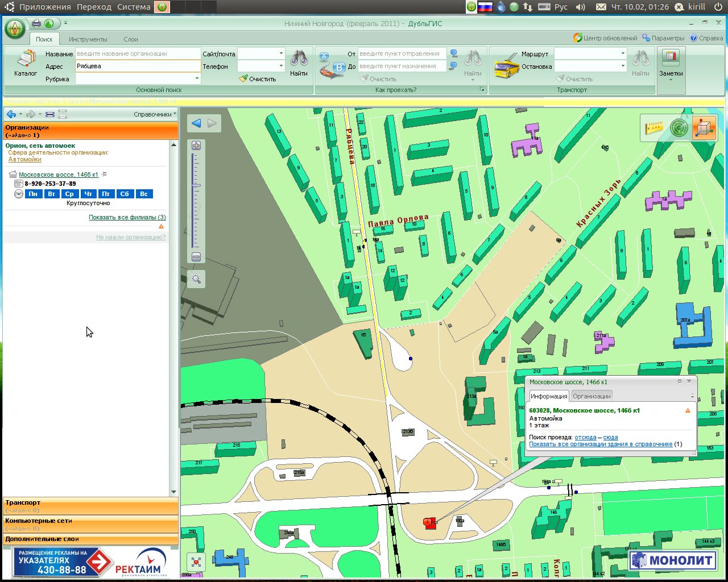
Task: Open the quick access toolbar customize arrow
Action: 65,23
